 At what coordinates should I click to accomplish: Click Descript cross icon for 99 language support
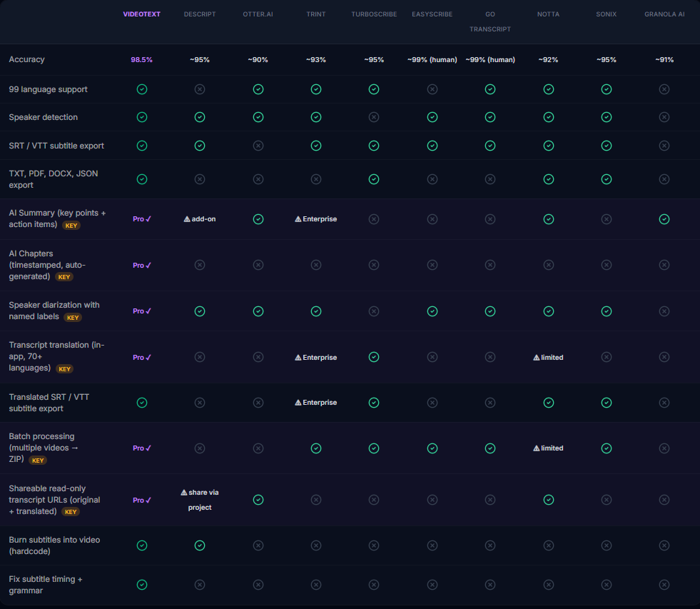[200, 89]
